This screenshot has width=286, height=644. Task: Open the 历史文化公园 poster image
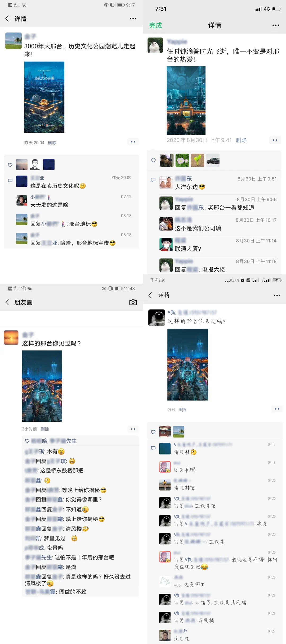(x=44, y=97)
